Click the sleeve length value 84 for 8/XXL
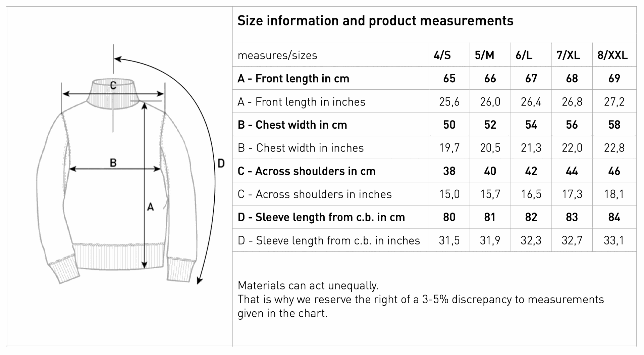Image resolution: width=644 pixels, height=355 pixels. pos(614,217)
